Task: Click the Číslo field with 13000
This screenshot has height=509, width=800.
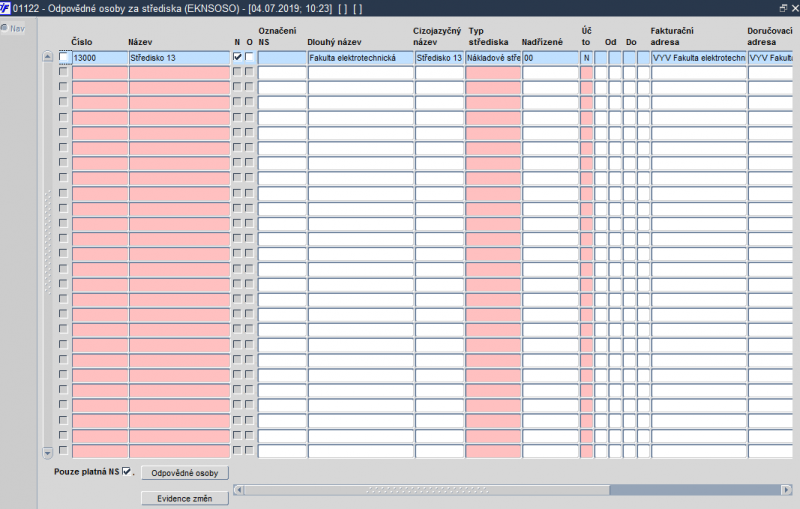Action: coord(100,58)
